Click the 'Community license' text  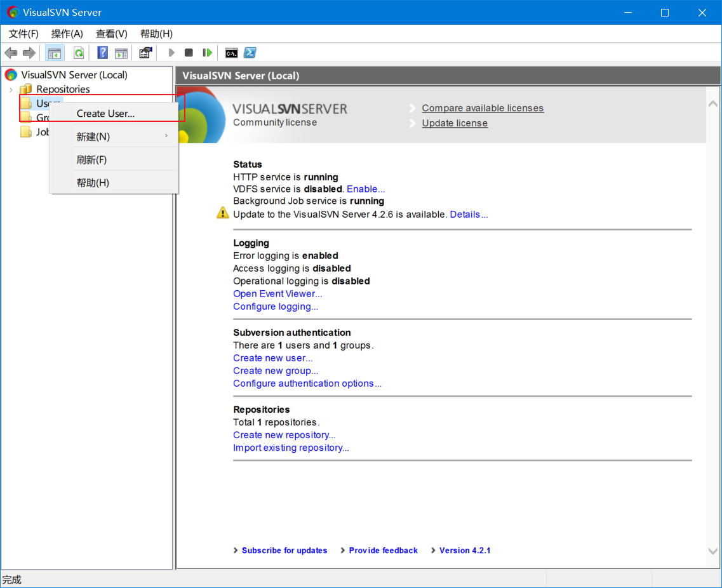pos(275,123)
